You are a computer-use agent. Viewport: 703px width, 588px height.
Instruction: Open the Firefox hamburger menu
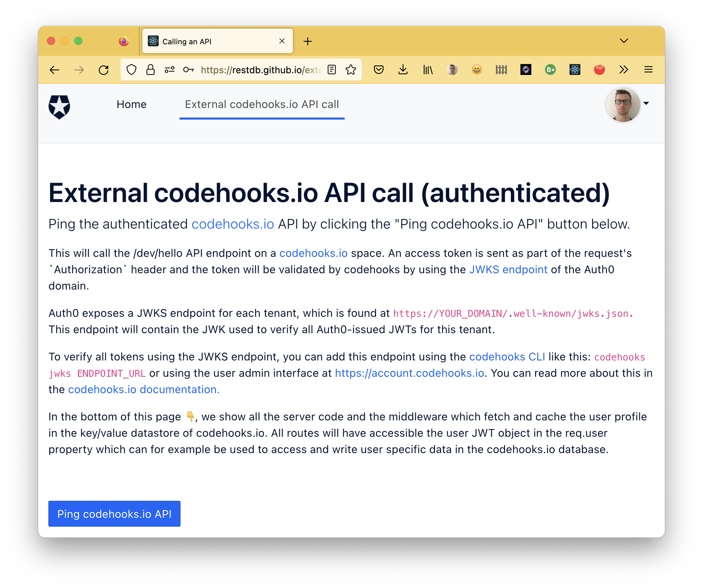[x=649, y=70]
